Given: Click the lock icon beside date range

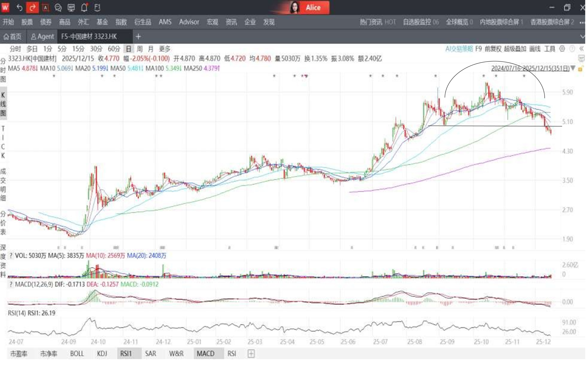Looking at the screenshot, I should coord(580,69).
